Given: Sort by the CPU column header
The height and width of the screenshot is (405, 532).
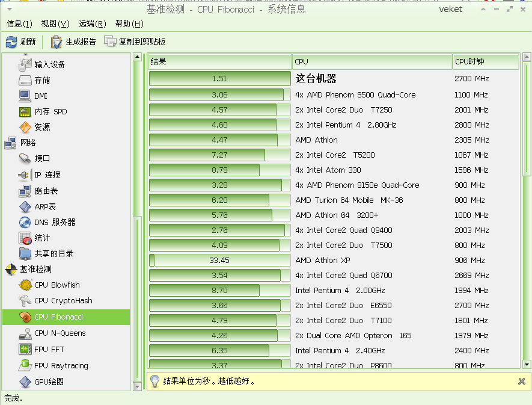Looking at the screenshot, I should pos(372,61).
